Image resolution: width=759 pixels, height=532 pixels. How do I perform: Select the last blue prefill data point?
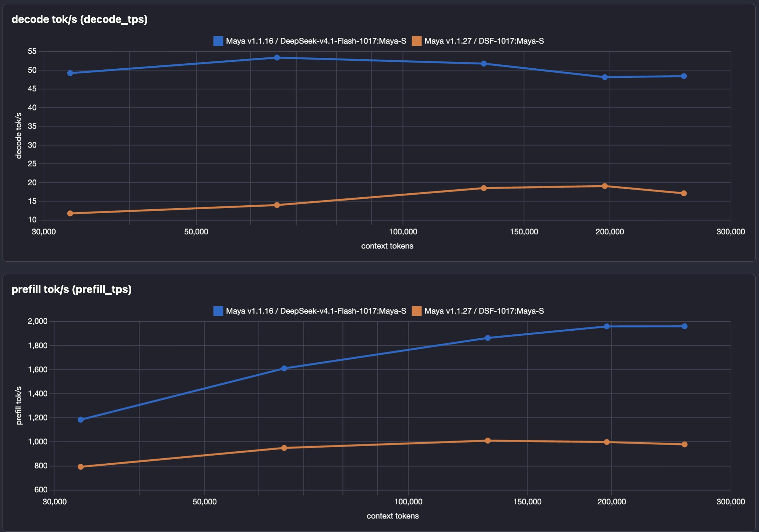(x=684, y=327)
